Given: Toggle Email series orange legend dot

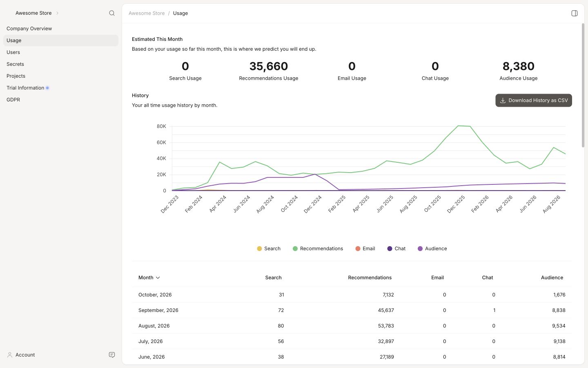Looking at the screenshot, I should coord(358,249).
